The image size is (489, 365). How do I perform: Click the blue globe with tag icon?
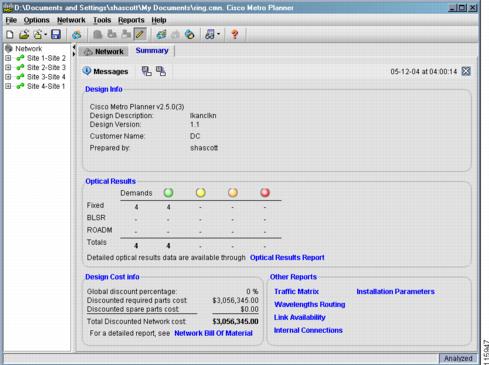(189, 34)
